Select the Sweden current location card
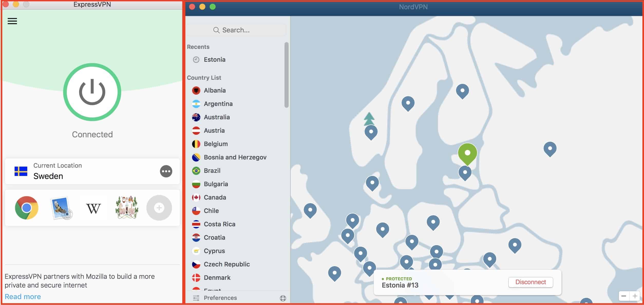This screenshot has height=305, width=644. [x=92, y=171]
